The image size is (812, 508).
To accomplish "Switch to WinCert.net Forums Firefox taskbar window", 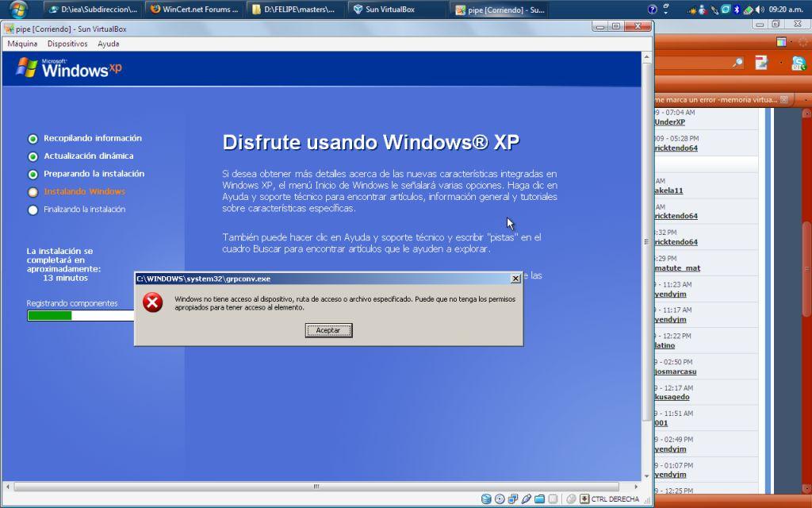I will [194, 10].
